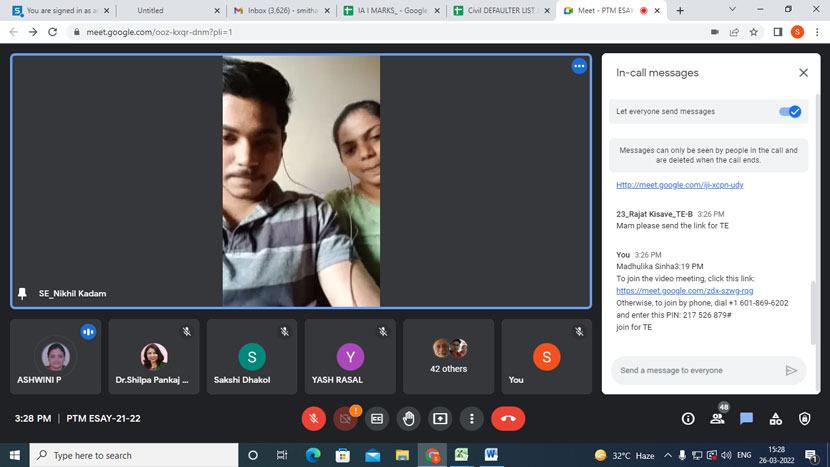Expand the 42 others participant tile

tap(447, 356)
